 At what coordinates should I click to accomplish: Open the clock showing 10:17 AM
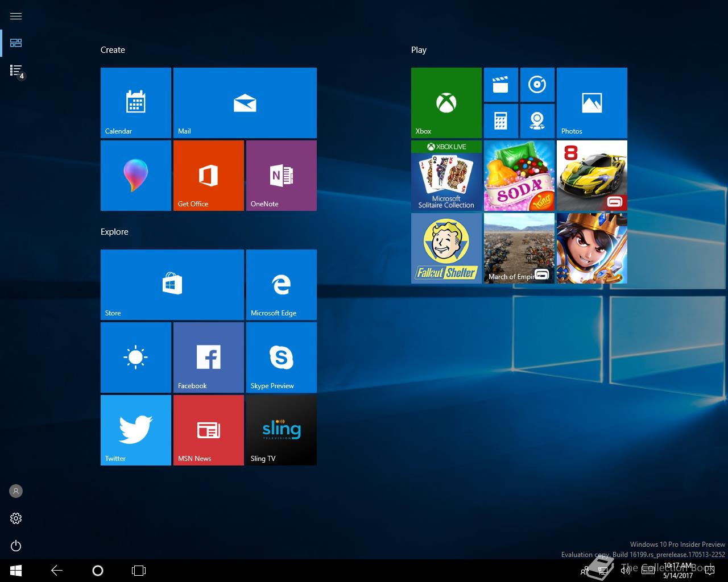click(678, 571)
